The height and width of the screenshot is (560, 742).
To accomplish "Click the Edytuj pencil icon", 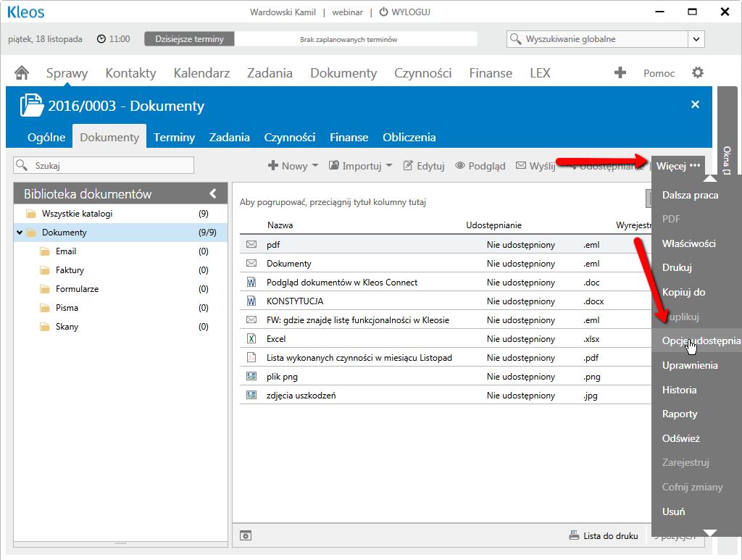I will (407, 166).
